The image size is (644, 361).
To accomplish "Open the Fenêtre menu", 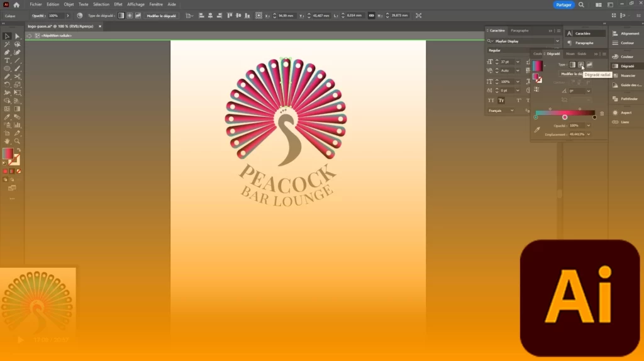I will point(156,4).
